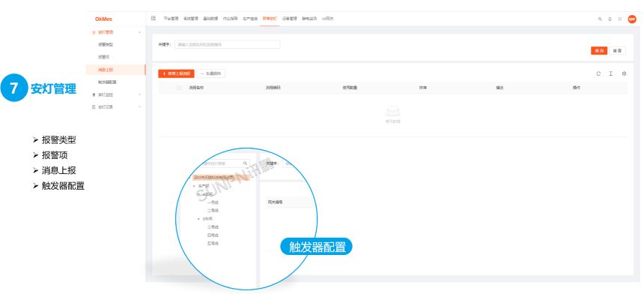This screenshot has height=294, width=644.
Task: Select the active 异常安灯 top menu
Action: point(270,19)
